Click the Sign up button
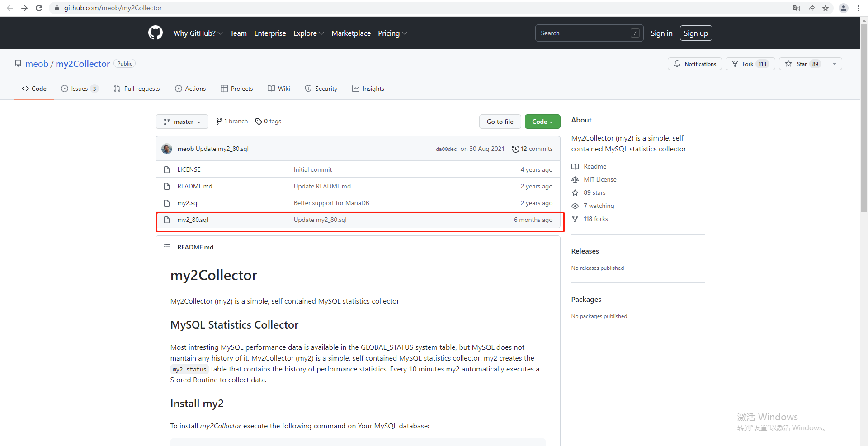 point(696,33)
